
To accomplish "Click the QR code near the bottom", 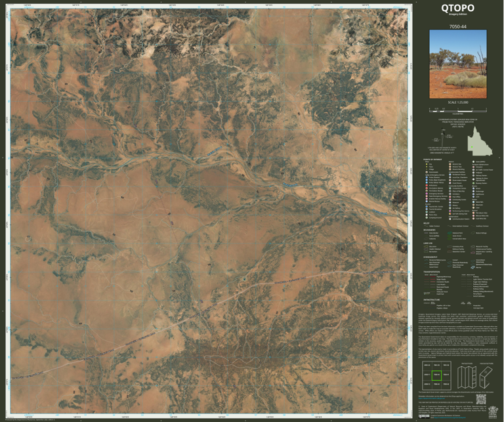I will [x=480, y=399].
